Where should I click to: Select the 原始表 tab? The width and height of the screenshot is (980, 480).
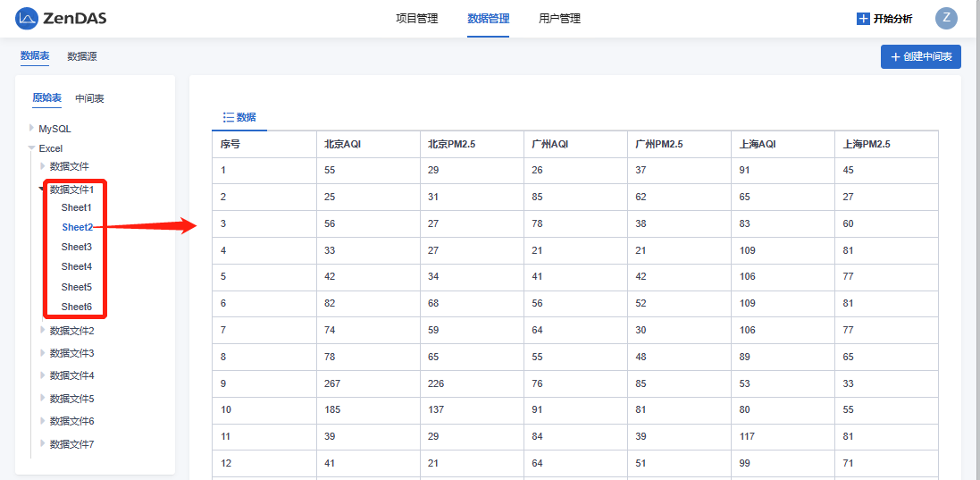click(x=46, y=98)
